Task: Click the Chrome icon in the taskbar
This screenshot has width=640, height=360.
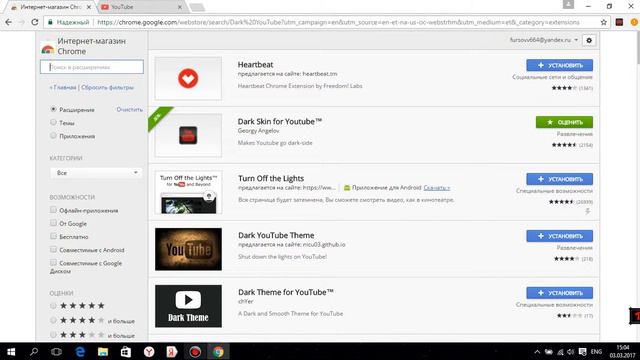Action: pos(218,351)
